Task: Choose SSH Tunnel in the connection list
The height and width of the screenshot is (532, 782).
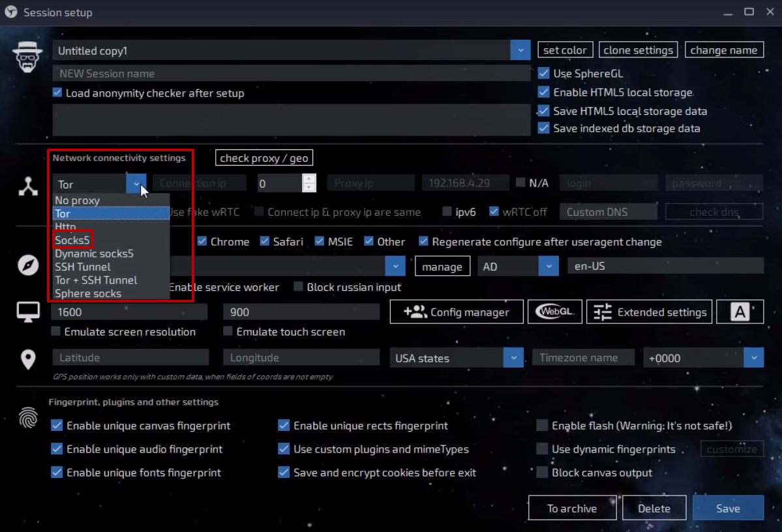Action: click(83, 267)
